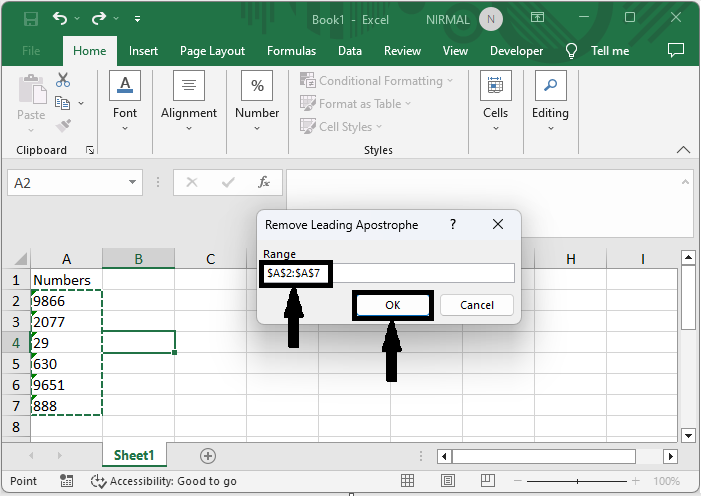Open the Developer tab
Image resolution: width=701 pixels, height=496 pixels.
click(x=516, y=51)
